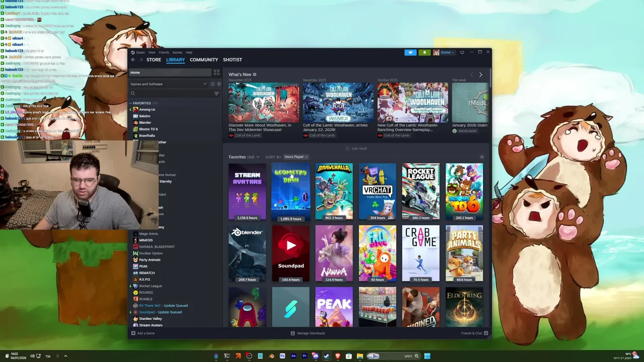
Task: Click Blender icon in Windows taskbar
Action: tap(271, 356)
